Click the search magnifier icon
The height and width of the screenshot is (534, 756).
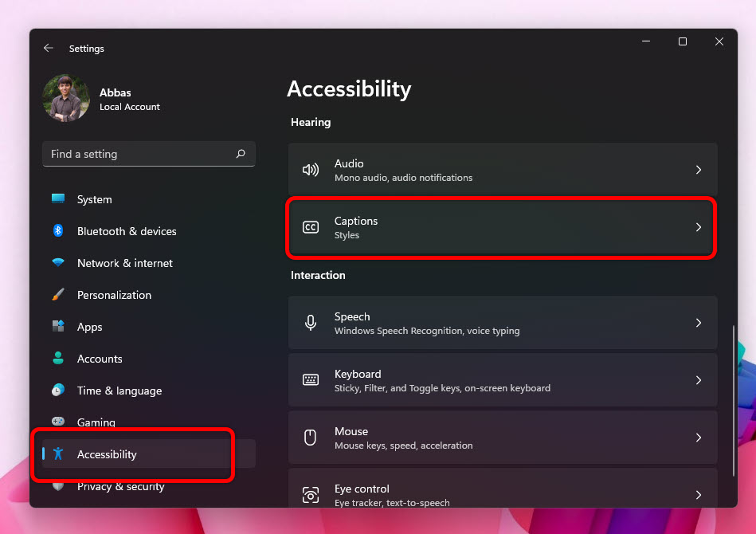point(241,153)
